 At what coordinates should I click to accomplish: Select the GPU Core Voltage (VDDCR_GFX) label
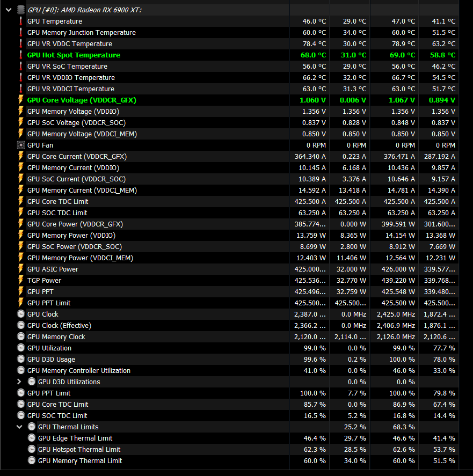point(82,100)
